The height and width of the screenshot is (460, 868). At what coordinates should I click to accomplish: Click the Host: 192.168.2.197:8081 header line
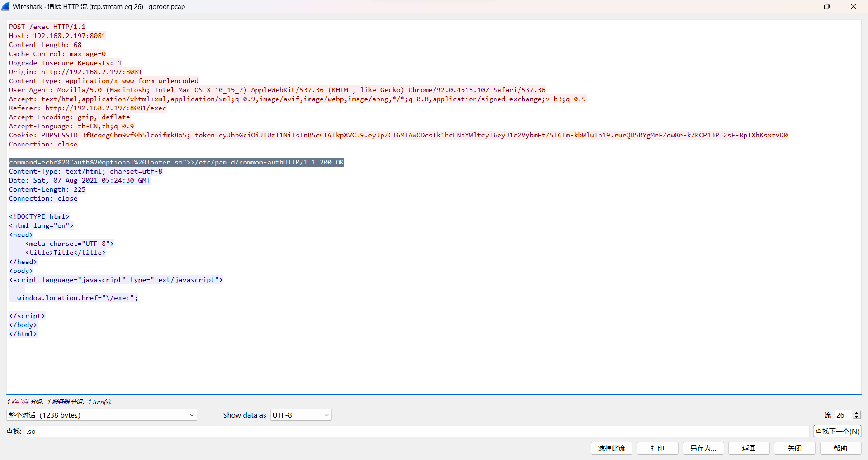(x=57, y=36)
